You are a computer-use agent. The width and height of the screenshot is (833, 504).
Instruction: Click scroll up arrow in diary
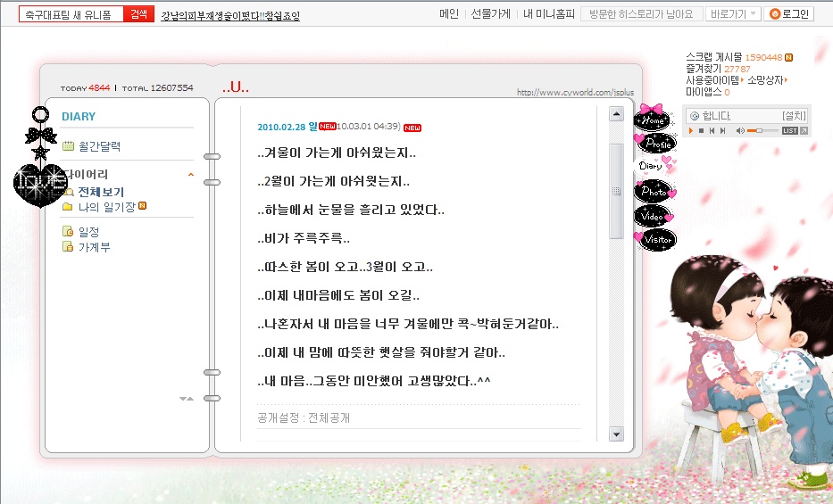(616, 113)
